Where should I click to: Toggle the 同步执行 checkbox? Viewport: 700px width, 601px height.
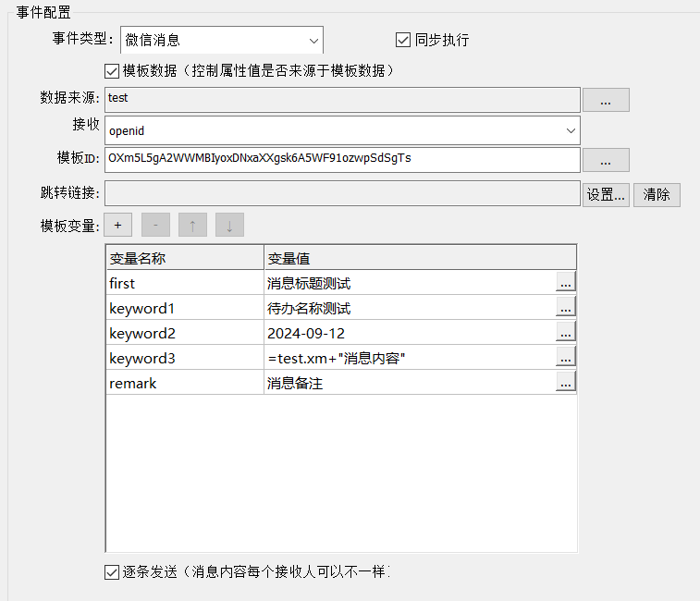(403, 40)
